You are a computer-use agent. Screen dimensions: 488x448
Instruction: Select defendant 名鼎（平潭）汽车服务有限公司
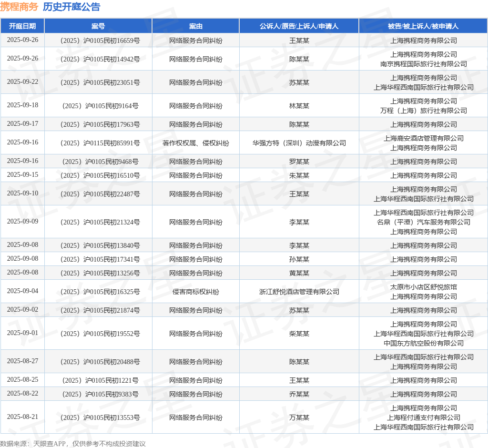pos(424,222)
